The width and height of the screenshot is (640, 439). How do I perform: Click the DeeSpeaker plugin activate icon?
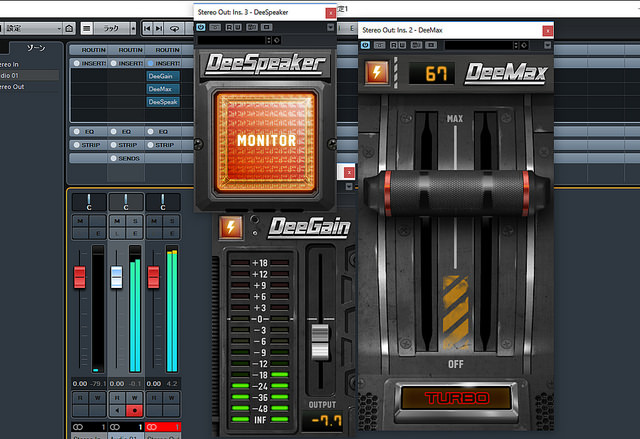201,27
